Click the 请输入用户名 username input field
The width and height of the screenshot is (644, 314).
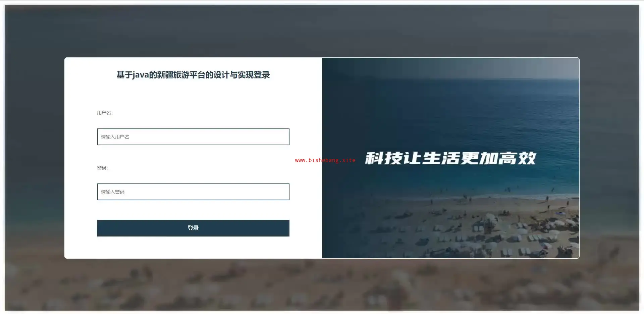point(193,137)
